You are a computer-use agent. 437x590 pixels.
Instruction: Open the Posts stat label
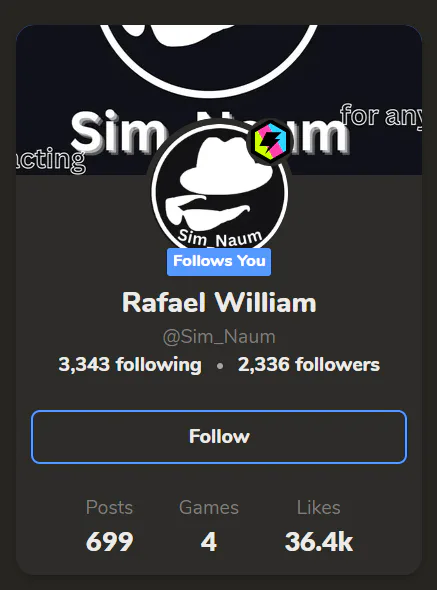pyautogui.click(x=110, y=507)
